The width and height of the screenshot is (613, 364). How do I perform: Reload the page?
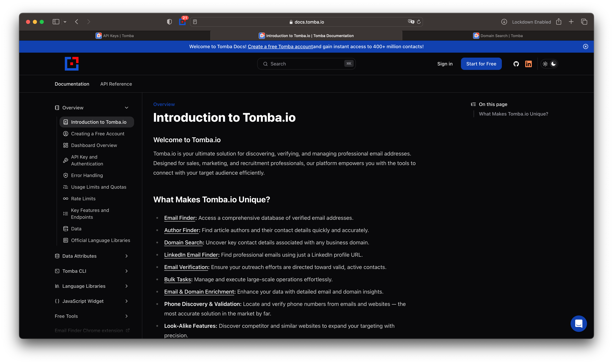pyautogui.click(x=419, y=22)
